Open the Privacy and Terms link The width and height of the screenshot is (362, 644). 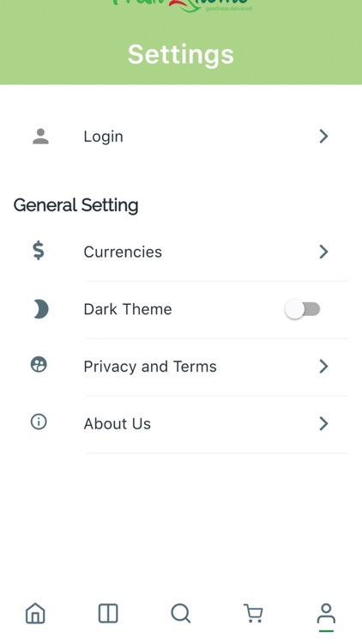click(150, 367)
